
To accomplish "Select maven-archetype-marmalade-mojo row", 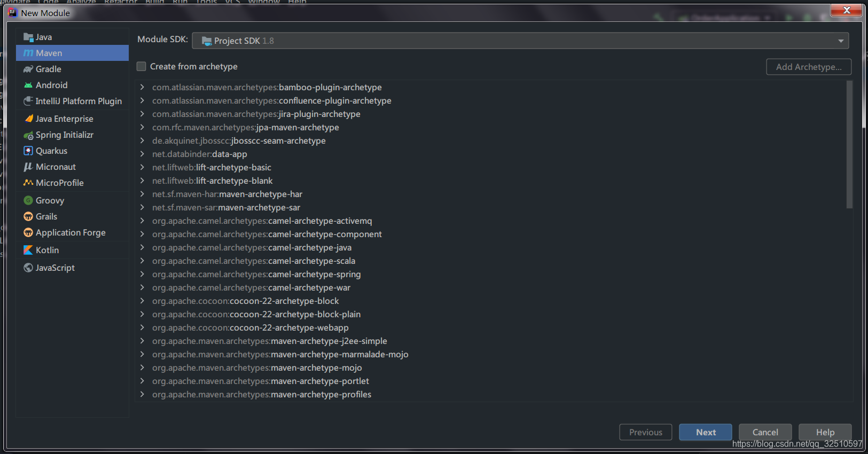I will (490, 354).
